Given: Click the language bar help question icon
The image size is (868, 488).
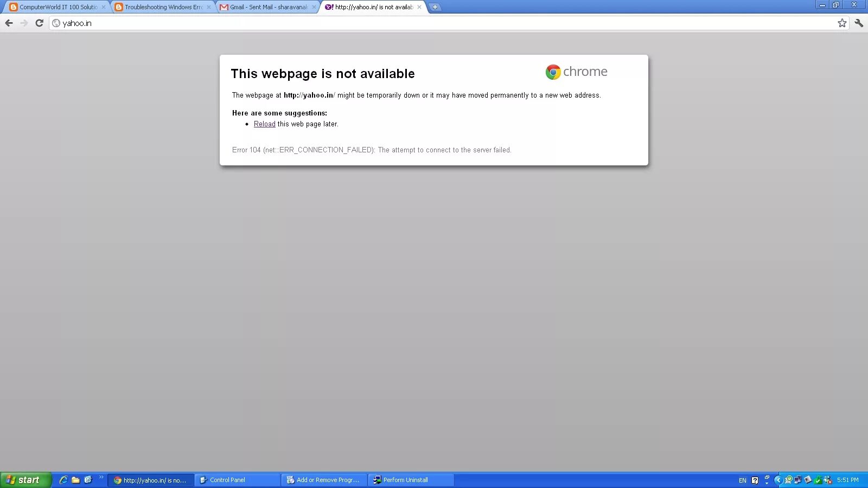Looking at the screenshot, I should pos(755,480).
